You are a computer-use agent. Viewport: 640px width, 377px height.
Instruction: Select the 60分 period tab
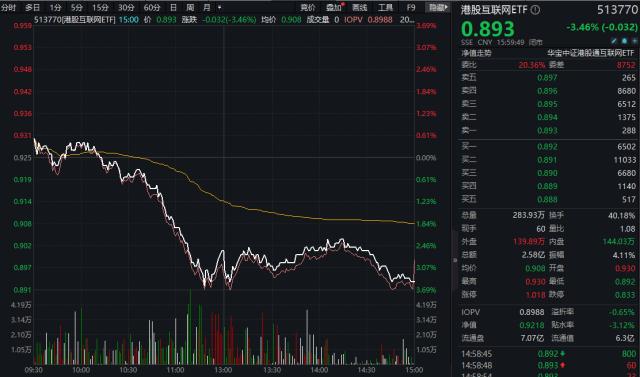(152, 7)
